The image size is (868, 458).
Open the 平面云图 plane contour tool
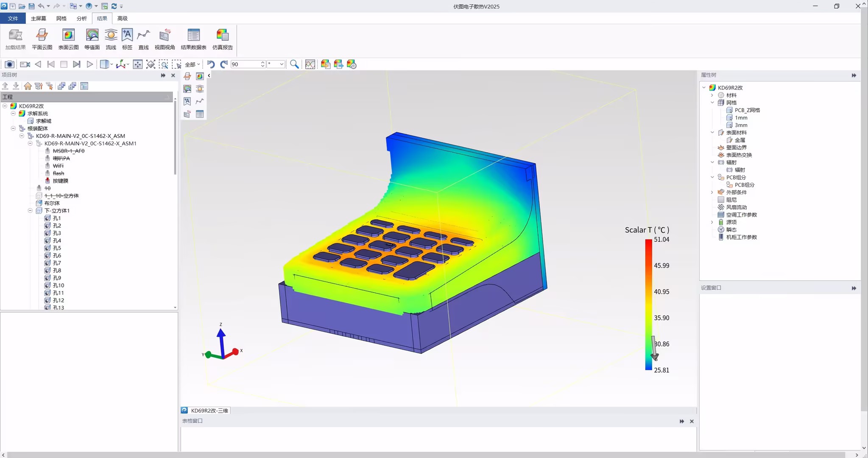[x=42, y=39]
